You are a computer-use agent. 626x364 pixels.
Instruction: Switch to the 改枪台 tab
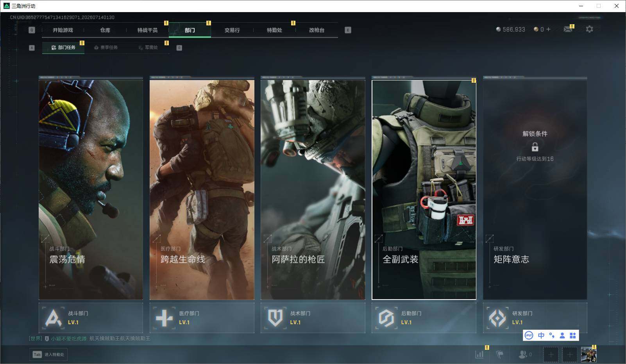(317, 30)
